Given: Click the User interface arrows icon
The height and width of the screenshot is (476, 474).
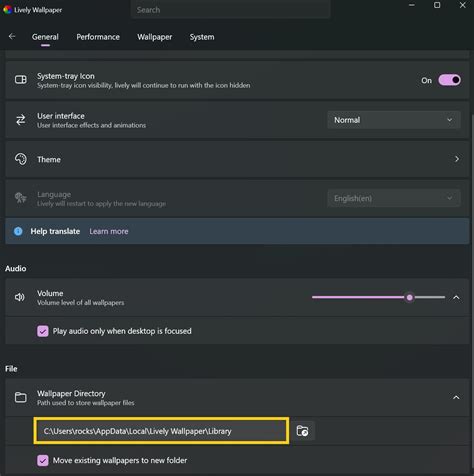Looking at the screenshot, I should 21,120.
